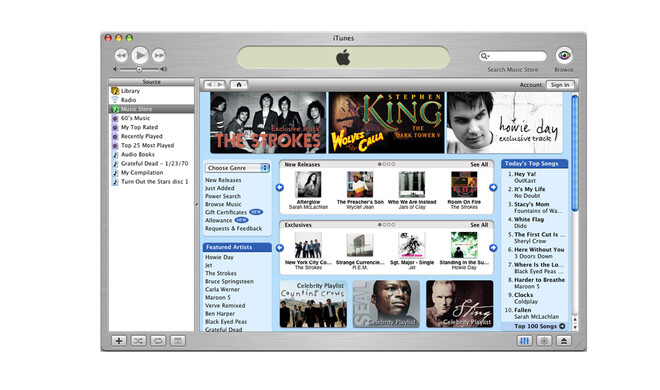Screen dimensions: 660x390
Task: Open Turn Out the Stars disc 1 playlist
Action: 152,182
